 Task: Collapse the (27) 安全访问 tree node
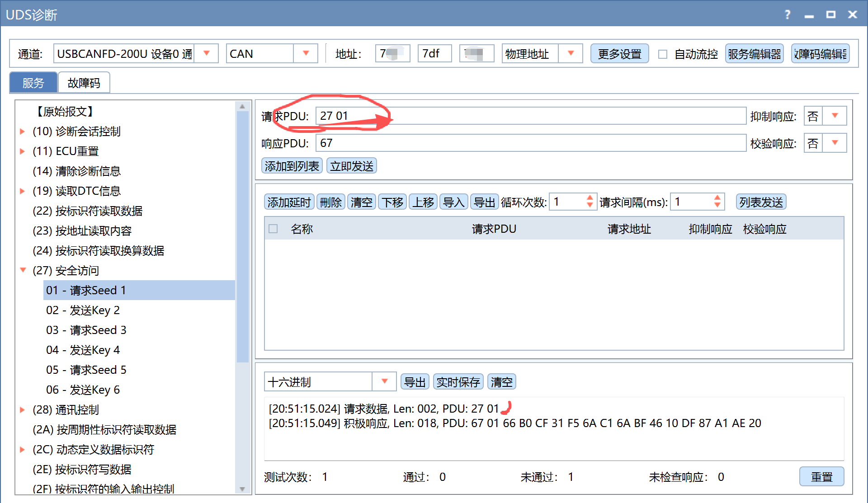pyautogui.click(x=23, y=270)
